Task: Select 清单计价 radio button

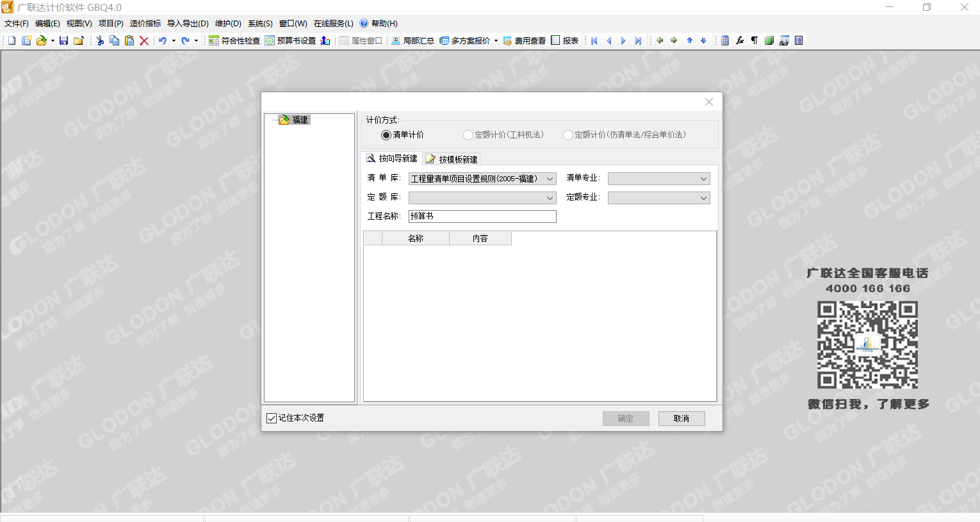Action: tap(386, 135)
